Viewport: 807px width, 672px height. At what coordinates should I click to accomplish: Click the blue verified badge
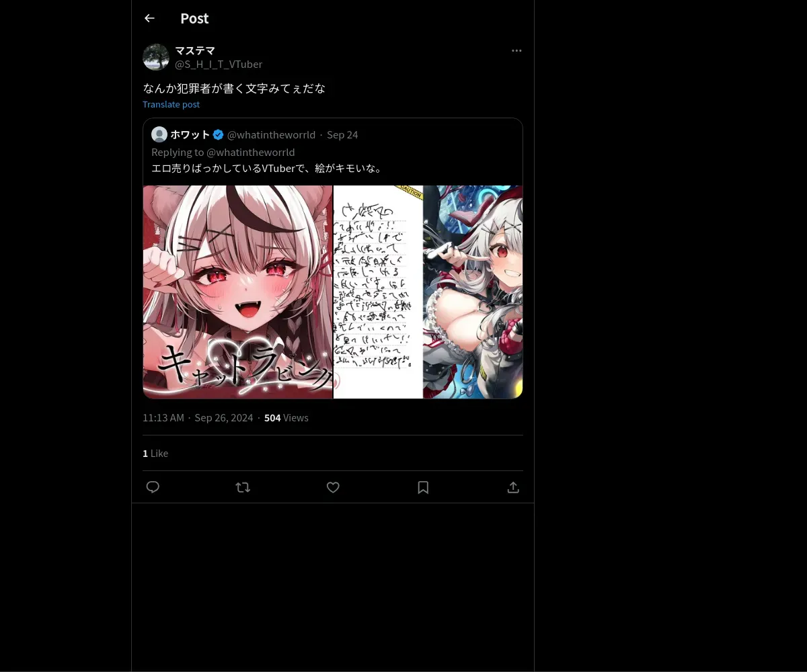click(x=219, y=134)
